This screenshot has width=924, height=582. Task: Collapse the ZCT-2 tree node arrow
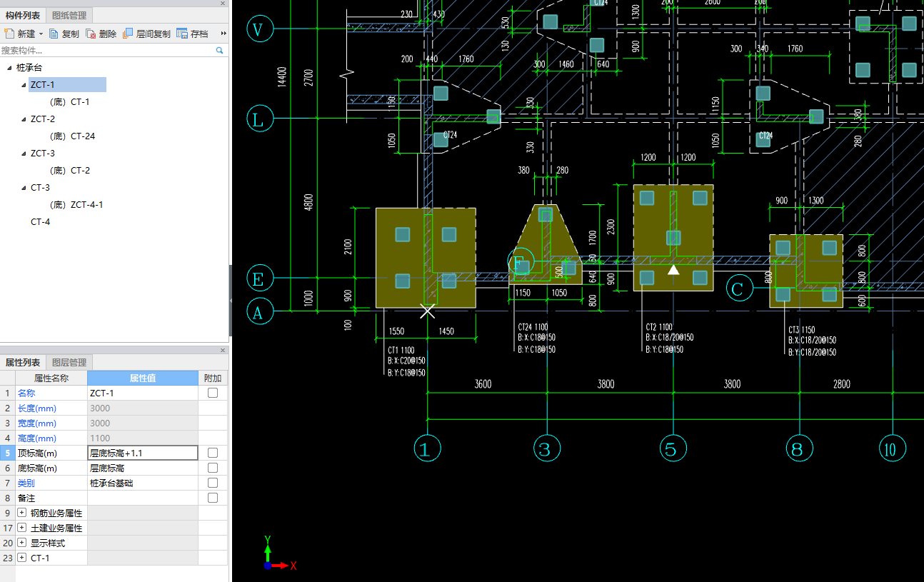24,119
